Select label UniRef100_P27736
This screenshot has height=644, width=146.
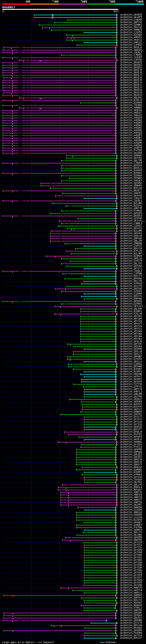click(131, 384)
